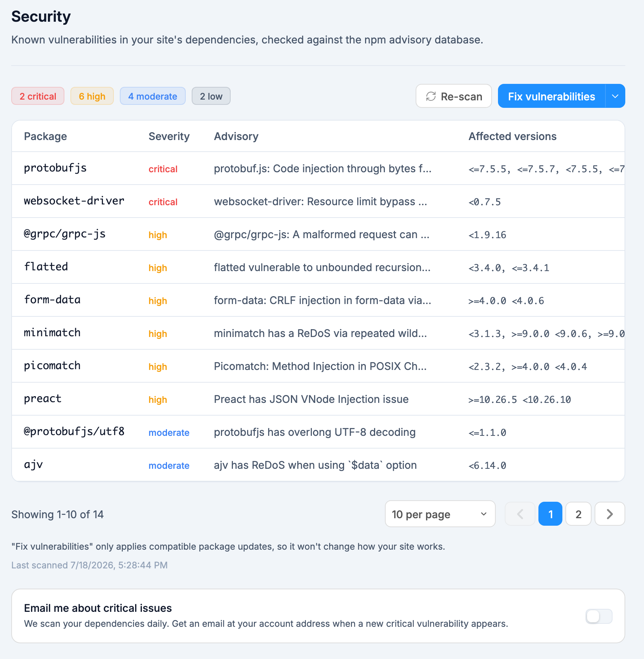The height and width of the screenshot is (659, 644).
Task: Click the Fix vulnerabilities button
Action: [x=552, y=96]
